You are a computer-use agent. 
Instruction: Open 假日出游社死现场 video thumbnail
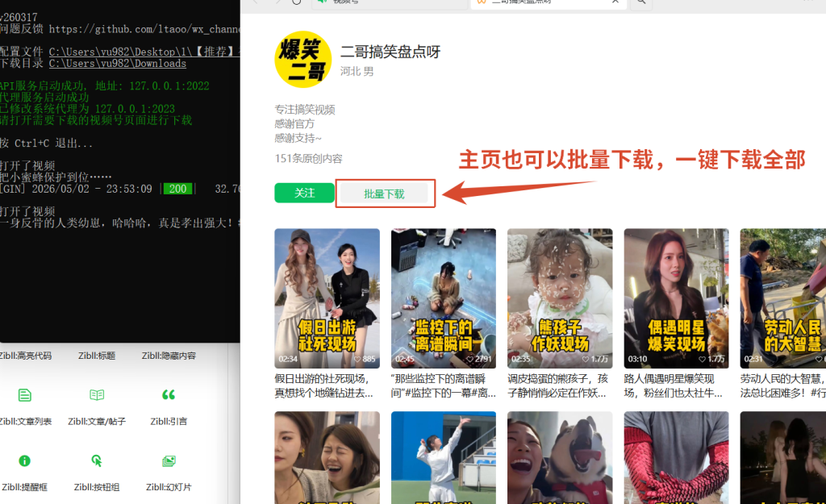pyautogui.click(x=327, y=298)
